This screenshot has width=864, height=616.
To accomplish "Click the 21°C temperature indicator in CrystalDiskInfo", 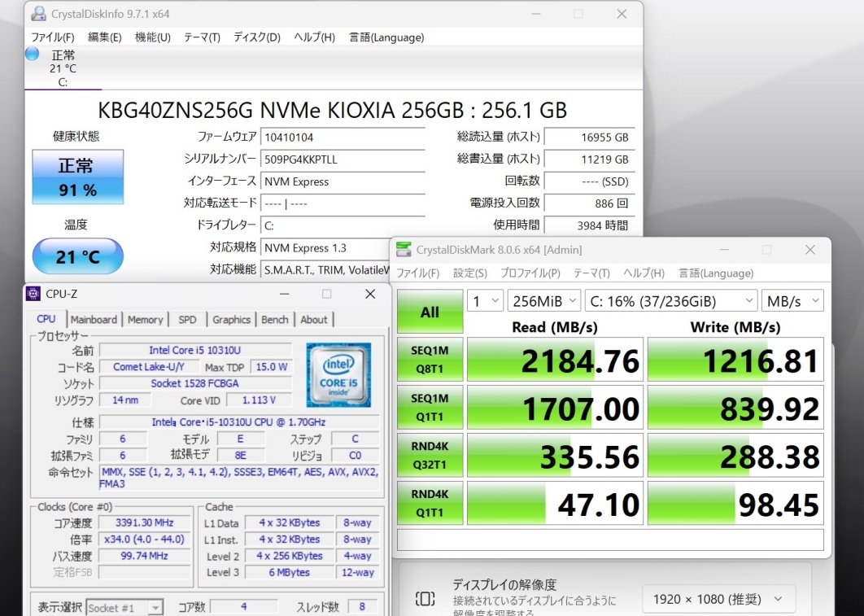I will pyautogui.click(x=77, y=256).
